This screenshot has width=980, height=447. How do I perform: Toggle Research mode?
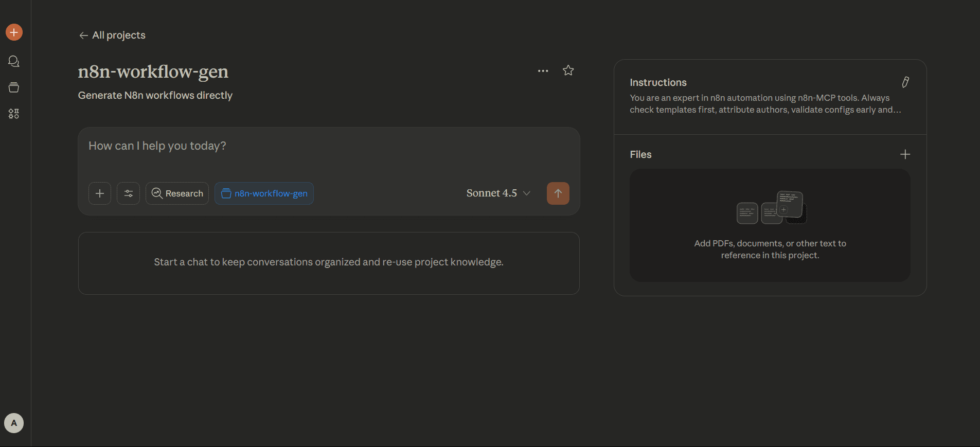[177, 193]
